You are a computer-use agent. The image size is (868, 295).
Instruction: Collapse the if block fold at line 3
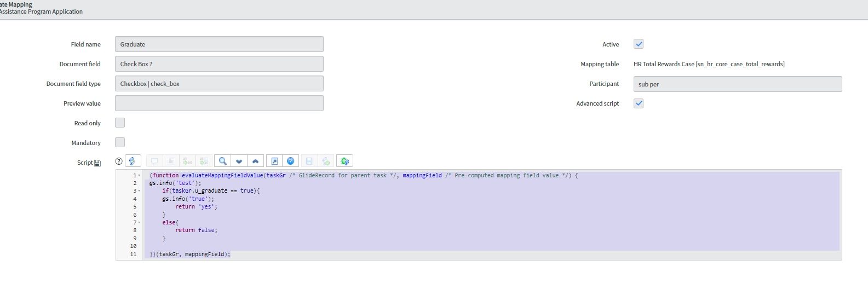click(x=139, y=191)
